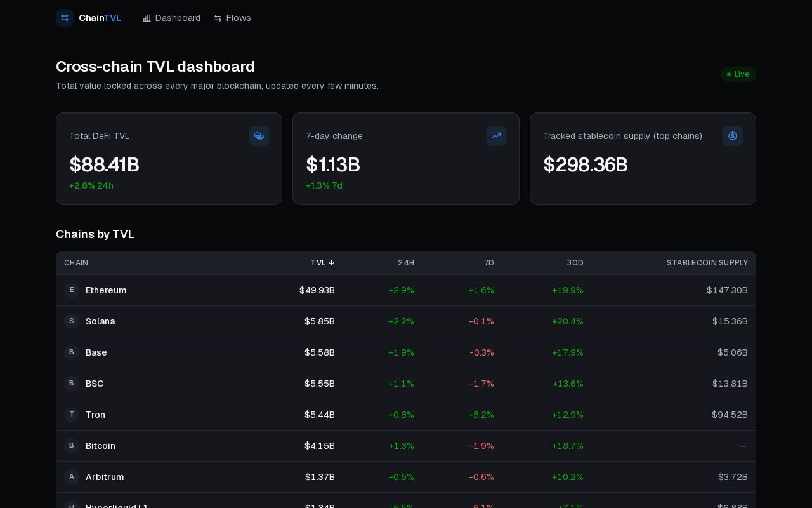Screen dimensions: 812x508
Task: Click the +2.8% 24h change text
Action: (x=91, y=185)
